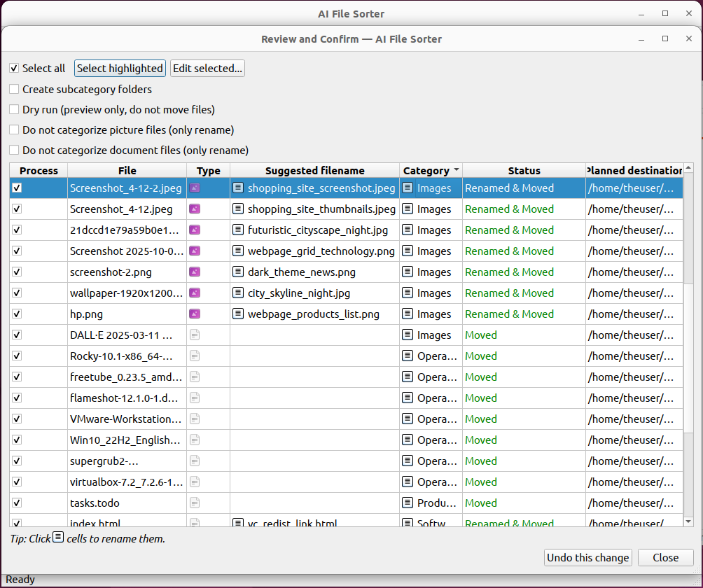Viewport: 703px width, 588px height.
Task: Click image type icon for wallpaper-1920x1200 row
Action: point(195,293)
